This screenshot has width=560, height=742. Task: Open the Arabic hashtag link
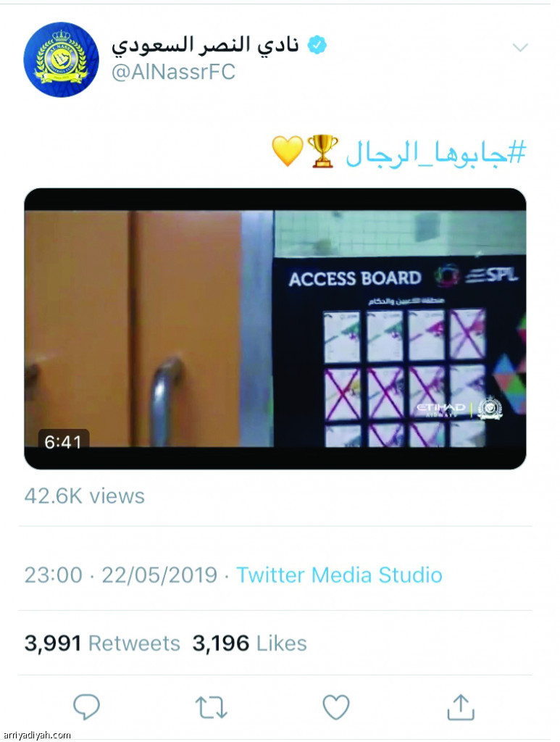tap(435, 153)
